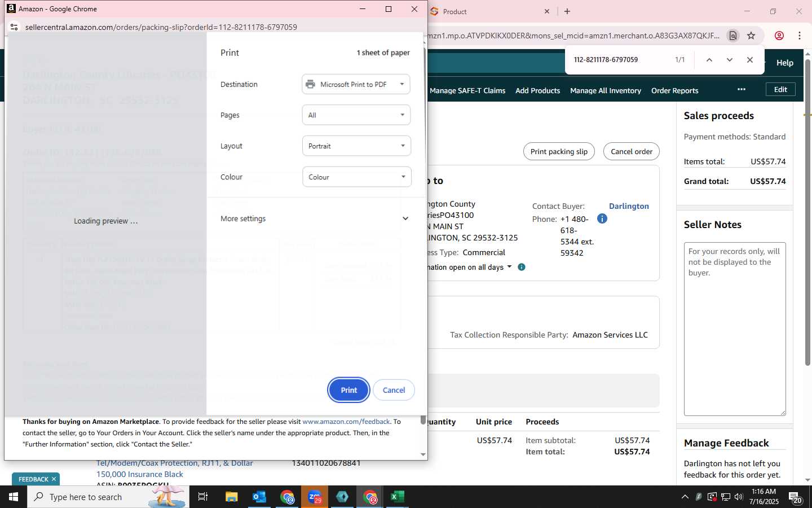Click the volume icon in system tray
The height and width of the screenshot is (508, 812).
(739, 497)
